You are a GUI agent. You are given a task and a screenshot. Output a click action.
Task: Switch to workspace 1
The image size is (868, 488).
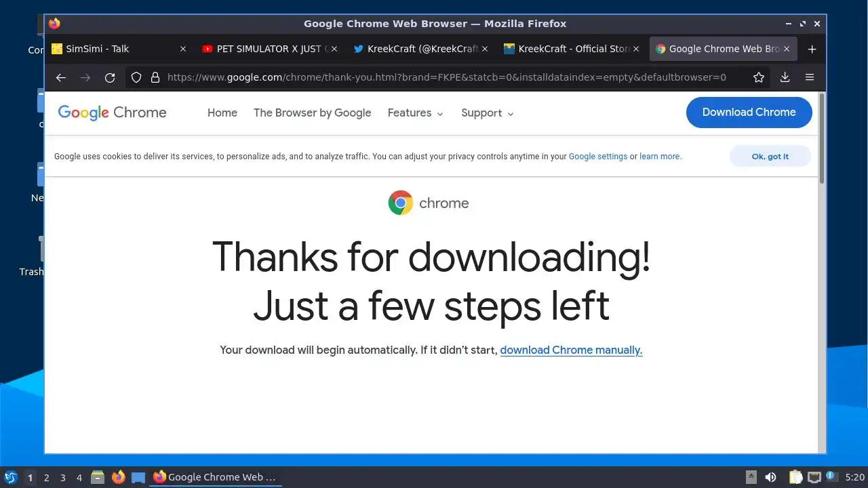point(30,478)
